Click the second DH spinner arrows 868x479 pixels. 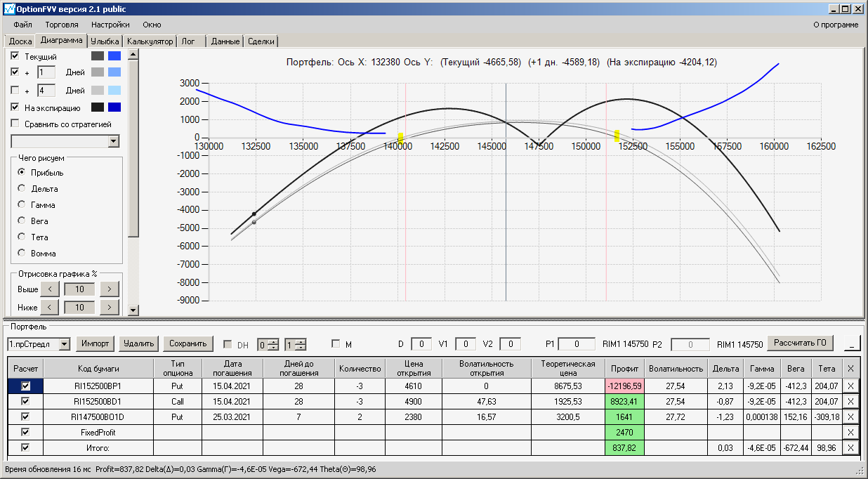[301, 344]
